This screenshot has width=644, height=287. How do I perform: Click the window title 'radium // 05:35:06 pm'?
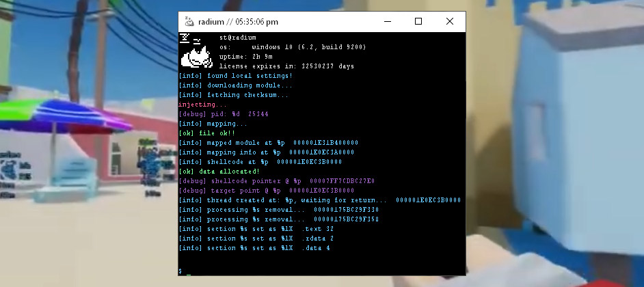(x=238, y=22)
